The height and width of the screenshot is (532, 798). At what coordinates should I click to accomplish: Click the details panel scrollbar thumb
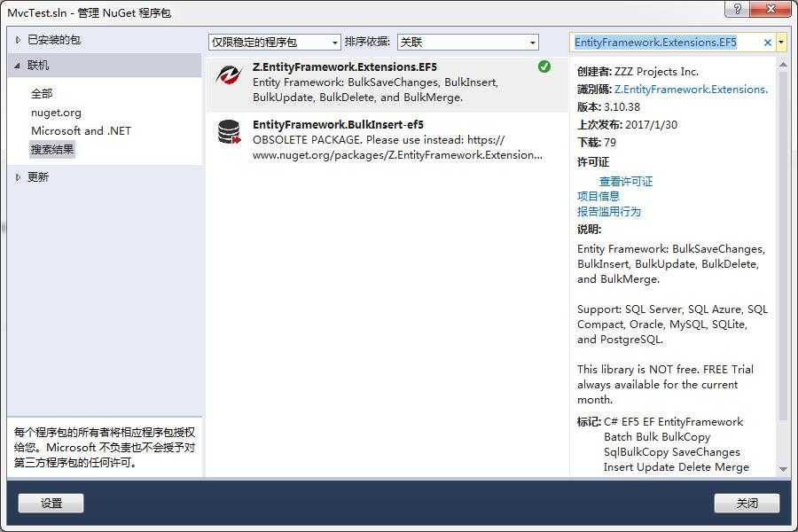[783, 246]
